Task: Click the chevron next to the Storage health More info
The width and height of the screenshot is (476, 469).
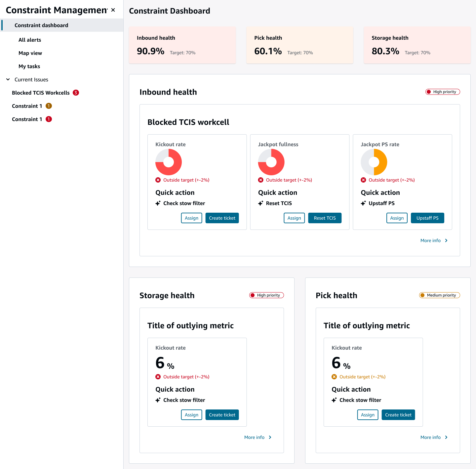Action: coord(270,437)
